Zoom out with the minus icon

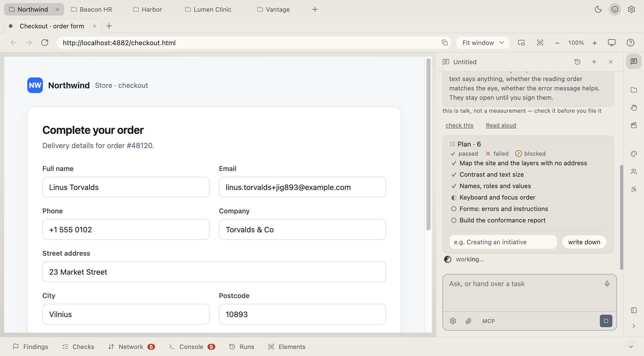pos(557,43)
